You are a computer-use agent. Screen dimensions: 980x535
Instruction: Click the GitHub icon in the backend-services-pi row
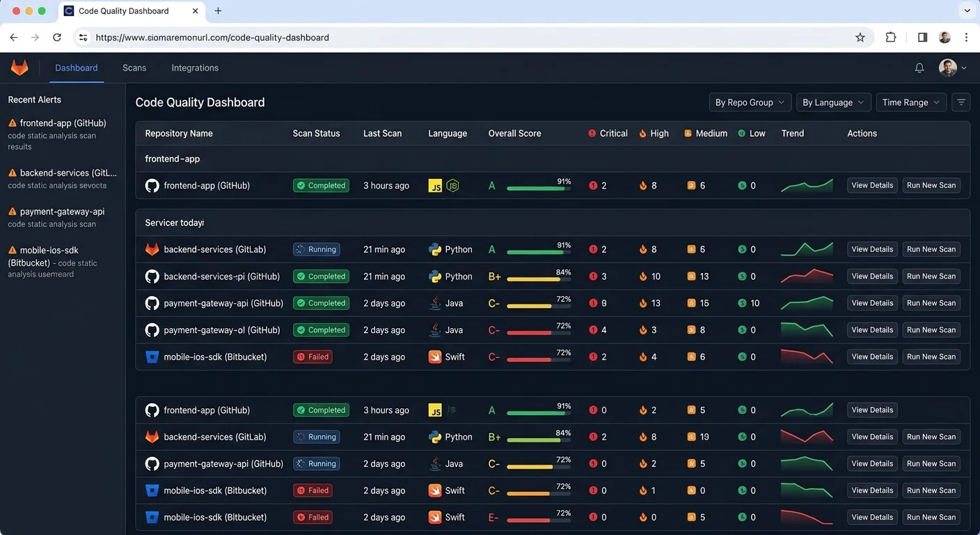coord(152,277)
